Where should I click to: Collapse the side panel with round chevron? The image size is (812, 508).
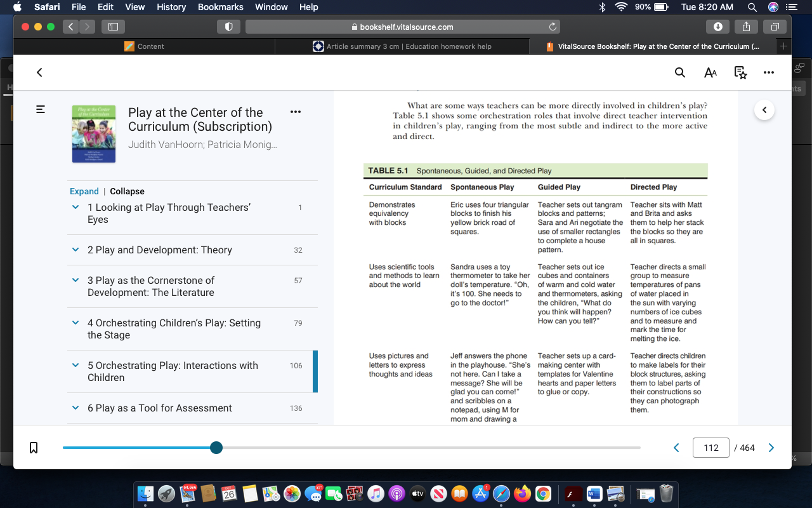[x=764, y=110]
